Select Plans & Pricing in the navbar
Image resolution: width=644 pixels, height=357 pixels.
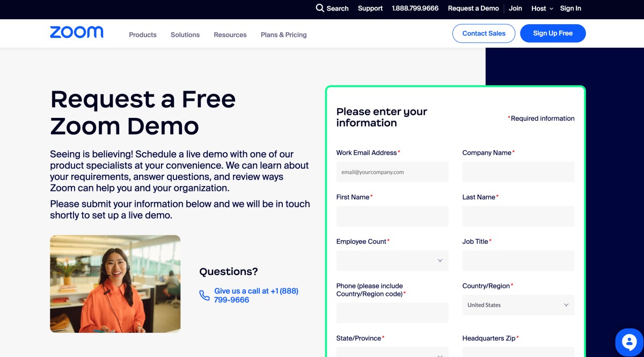[x=283, y=34]
